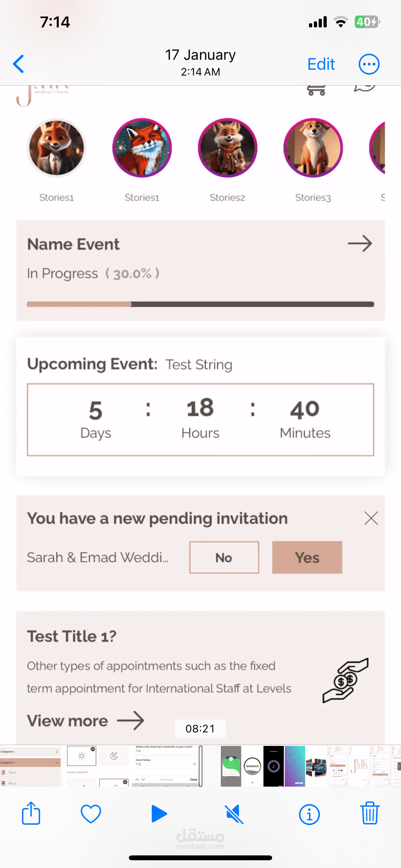Open the Stories2 story circle
The height and width of the screenshot is (868, 401).
pos(227,148)
